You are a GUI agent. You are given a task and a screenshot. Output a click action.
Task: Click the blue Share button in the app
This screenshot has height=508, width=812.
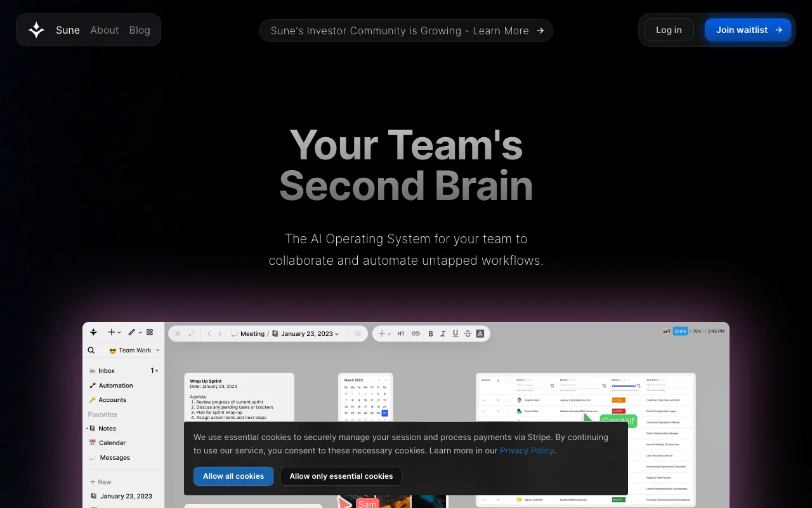[681, 331]
